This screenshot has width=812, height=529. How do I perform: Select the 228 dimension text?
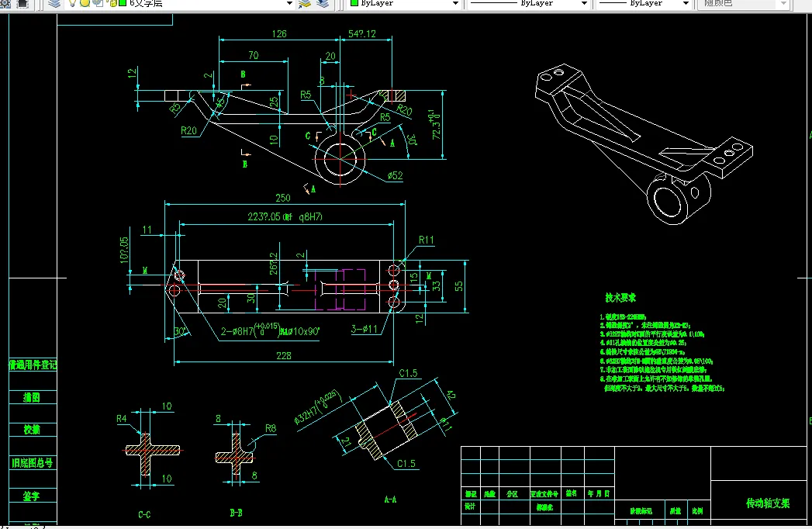[284, 355]
